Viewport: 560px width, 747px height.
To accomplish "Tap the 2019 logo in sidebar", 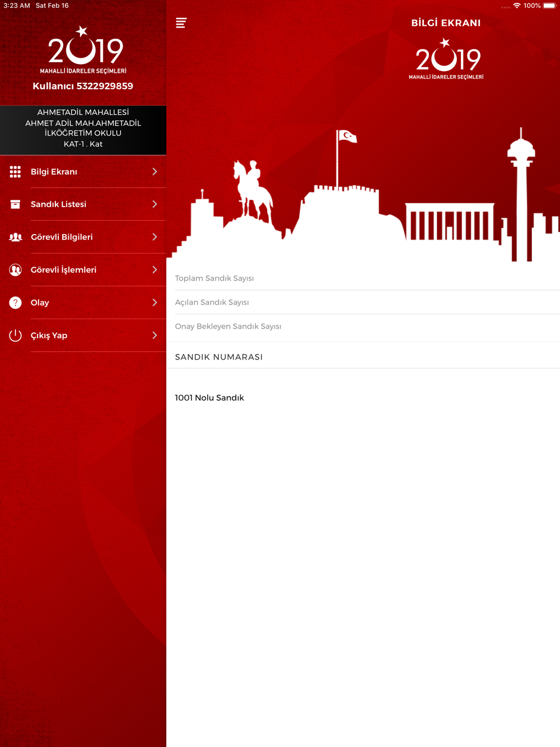I will click(83, 50).
